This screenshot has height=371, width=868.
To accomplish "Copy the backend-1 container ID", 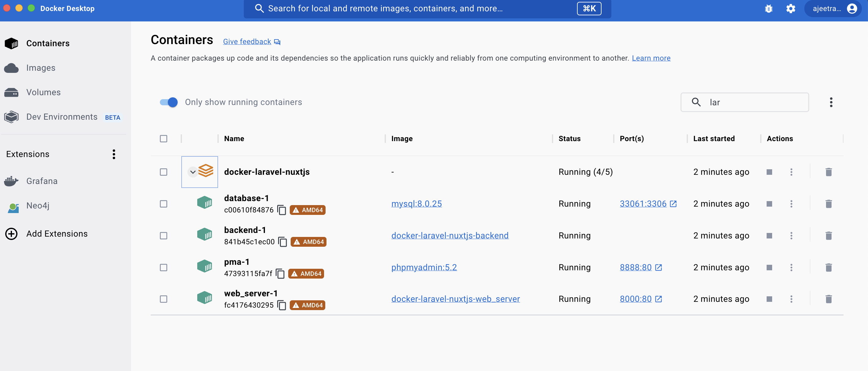I will (283, 242).
